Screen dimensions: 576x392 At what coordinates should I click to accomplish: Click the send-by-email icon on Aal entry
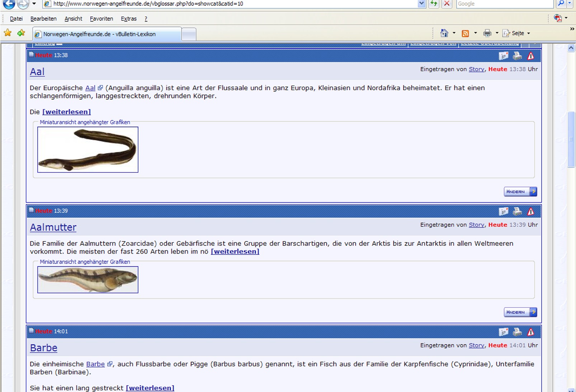click(504, 56)
